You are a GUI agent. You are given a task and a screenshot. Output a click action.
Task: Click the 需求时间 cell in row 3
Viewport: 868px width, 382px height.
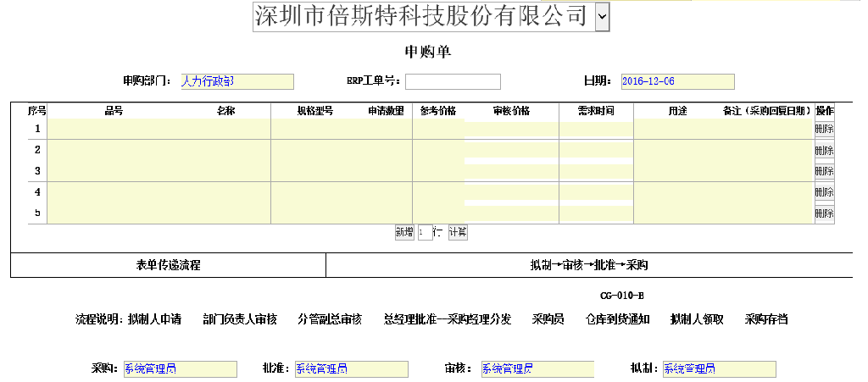(x=596, y=171)
